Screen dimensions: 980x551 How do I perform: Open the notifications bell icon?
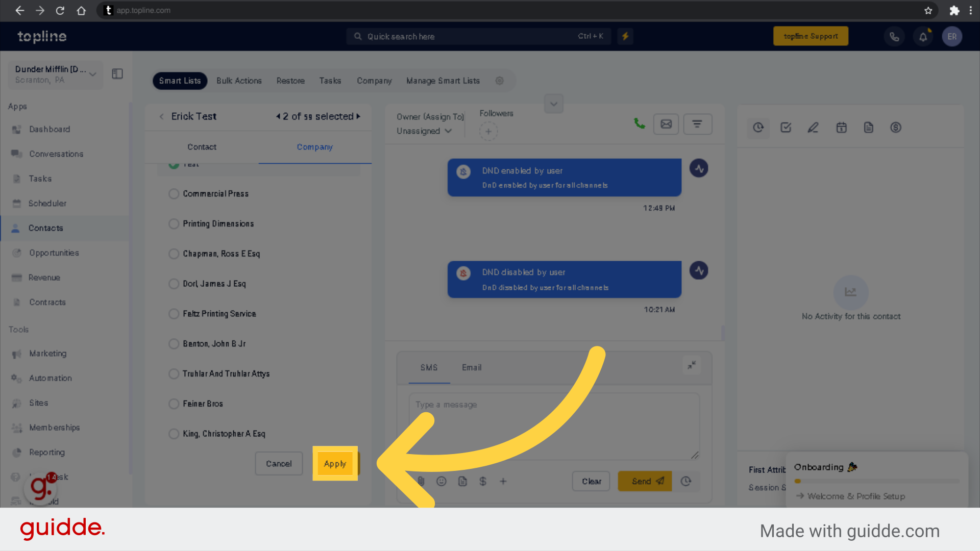point(923,36)
